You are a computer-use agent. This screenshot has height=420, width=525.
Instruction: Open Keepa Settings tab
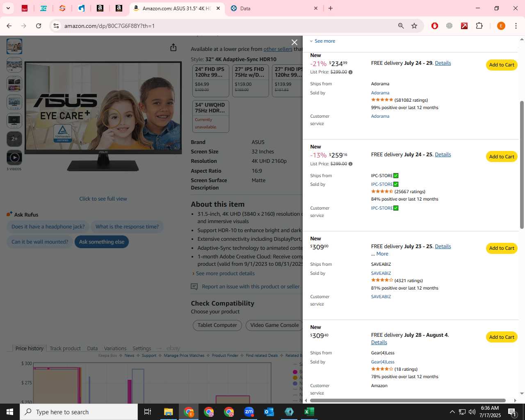(142, 349)
